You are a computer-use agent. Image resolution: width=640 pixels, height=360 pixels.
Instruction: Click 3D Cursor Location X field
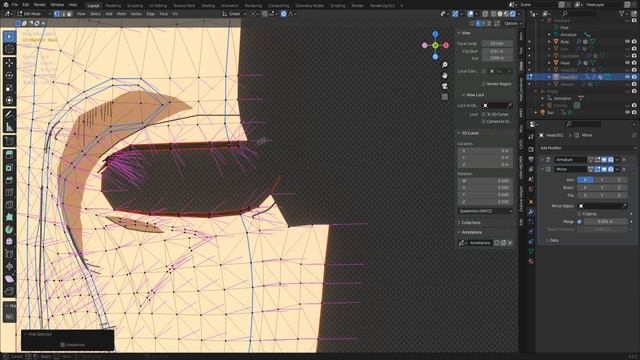[x=485, y=151]
